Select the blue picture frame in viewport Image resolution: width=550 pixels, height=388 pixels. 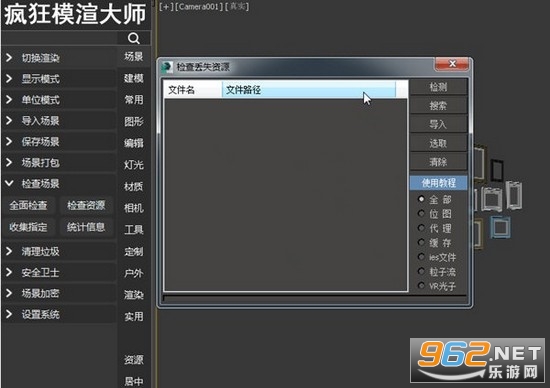click(x=500, y=227)
